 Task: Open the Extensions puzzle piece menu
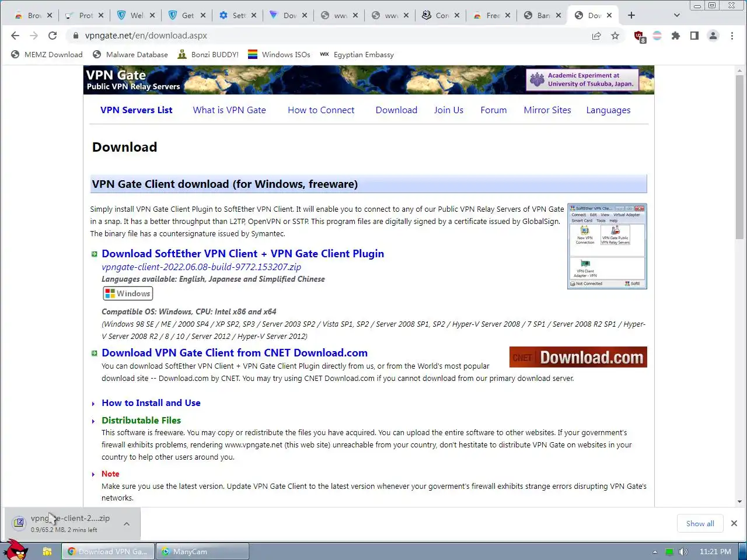[676, 36]
